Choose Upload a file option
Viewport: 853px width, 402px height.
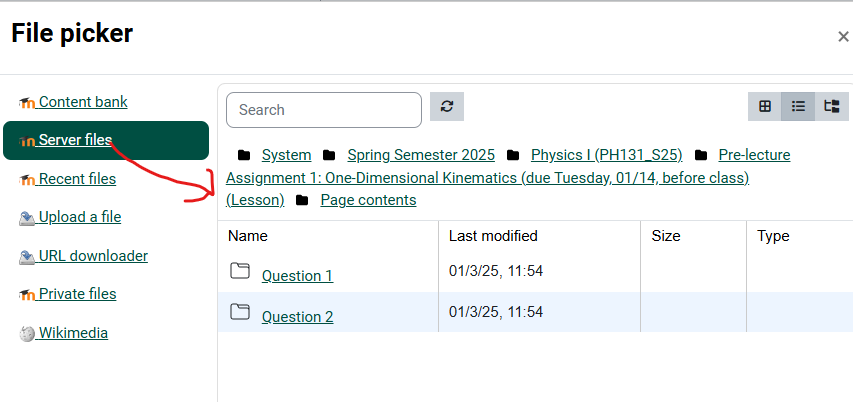tap(79, 217)
